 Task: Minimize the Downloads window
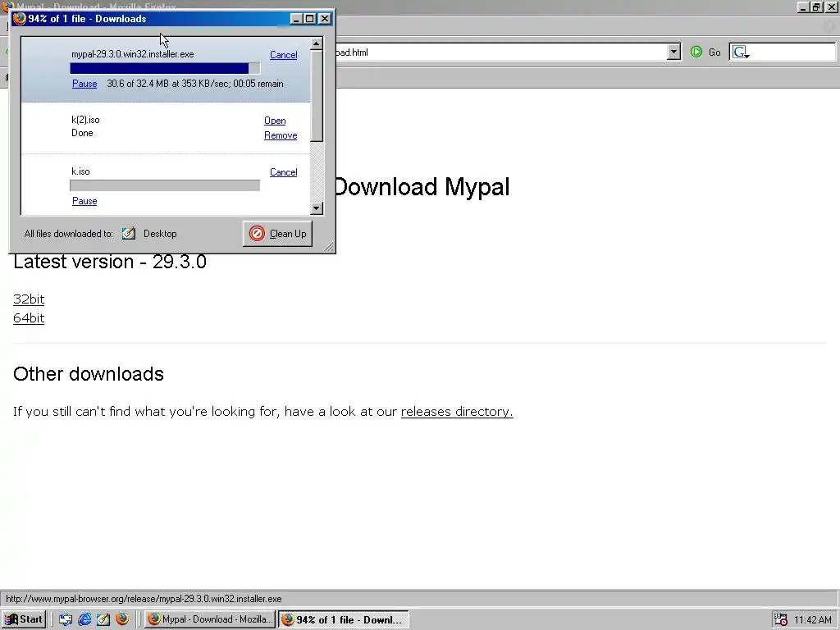coord(296,19)
